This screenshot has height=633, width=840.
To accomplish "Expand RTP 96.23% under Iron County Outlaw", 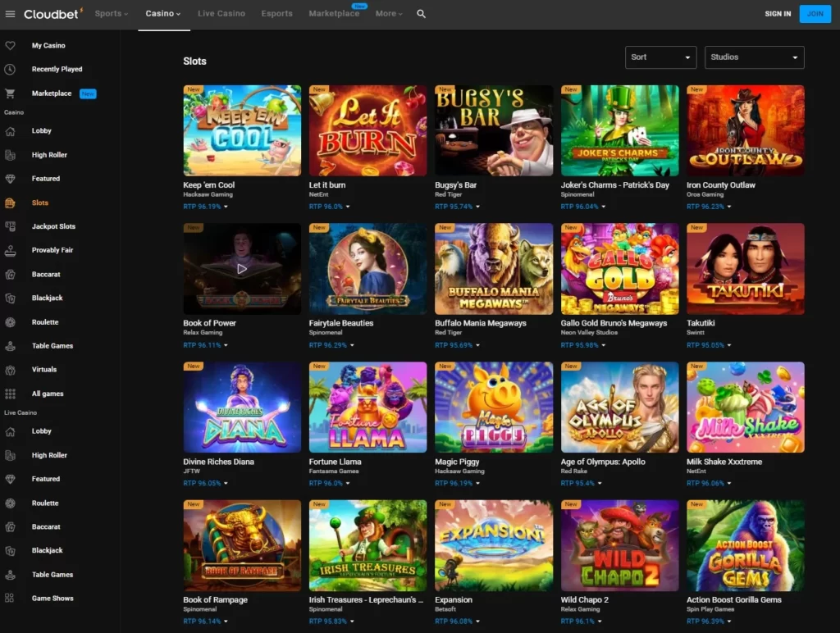I will (x=709, y=206).
